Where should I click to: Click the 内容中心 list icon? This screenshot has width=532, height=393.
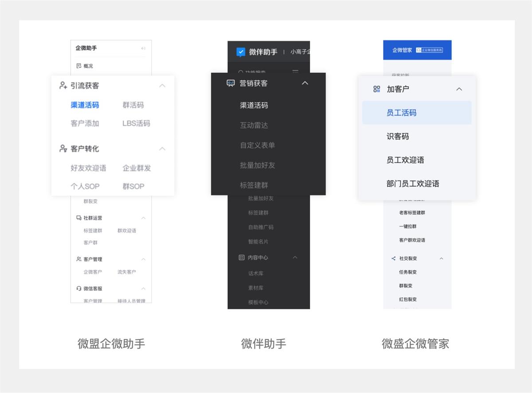pyautogui.click(x=242, y=257)
